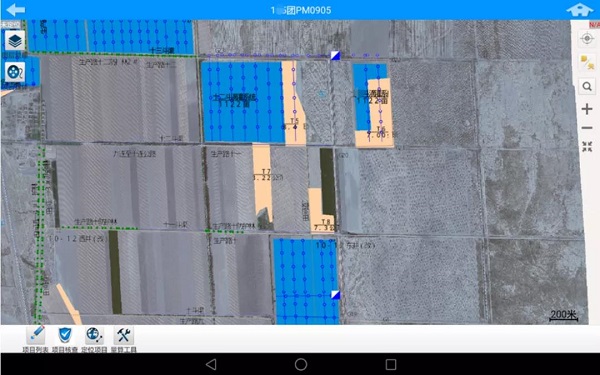Image resolution: width=600 pixels, height=375 pixels.
Task: Select 定位项目 locate project tool
Action: [x=94, y=339]
